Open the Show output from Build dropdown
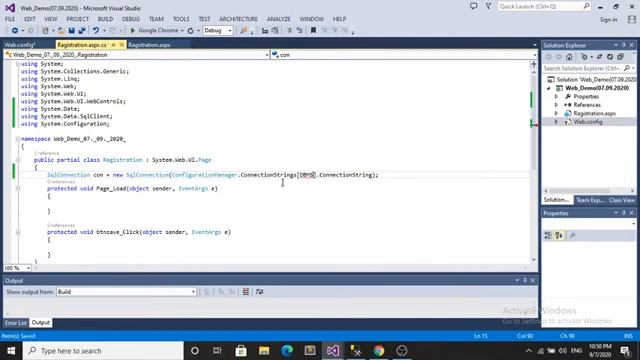The image size is (640, 360). pyautogui.click(x=127, y=292)
